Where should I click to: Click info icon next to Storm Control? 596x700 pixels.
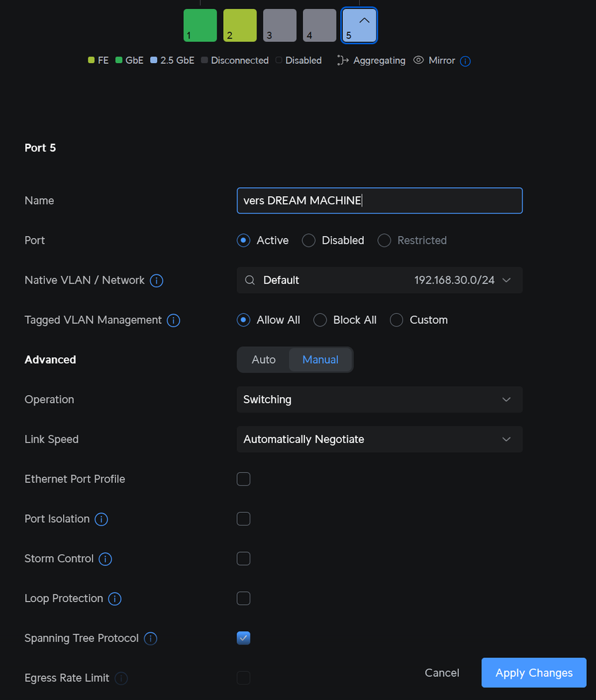point(105,559)
